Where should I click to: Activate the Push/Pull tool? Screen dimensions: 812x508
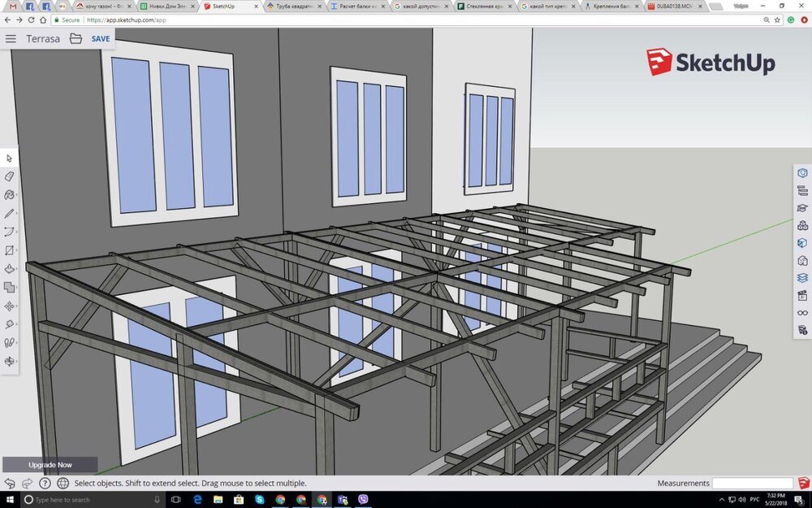tap(10, 268)
